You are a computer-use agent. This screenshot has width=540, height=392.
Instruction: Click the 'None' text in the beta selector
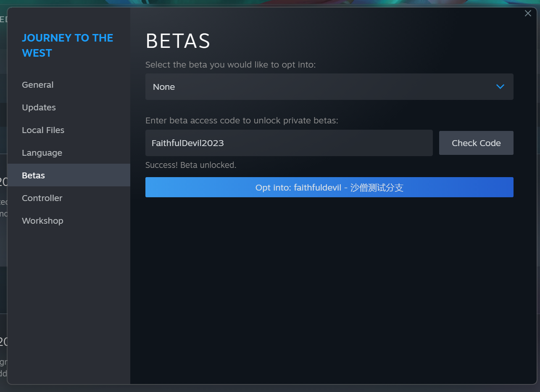[x=164, y=87]
